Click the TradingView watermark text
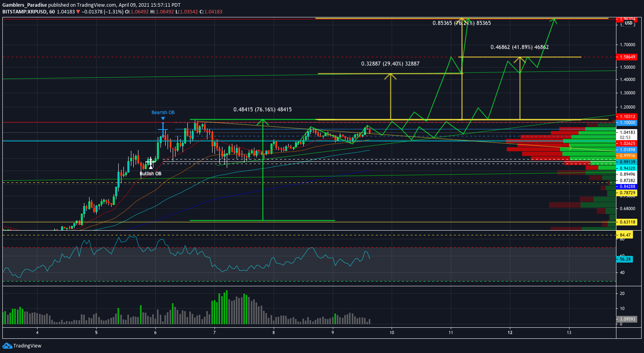The width and height of the screenshot is (644, 353). (x=27, y=346)
